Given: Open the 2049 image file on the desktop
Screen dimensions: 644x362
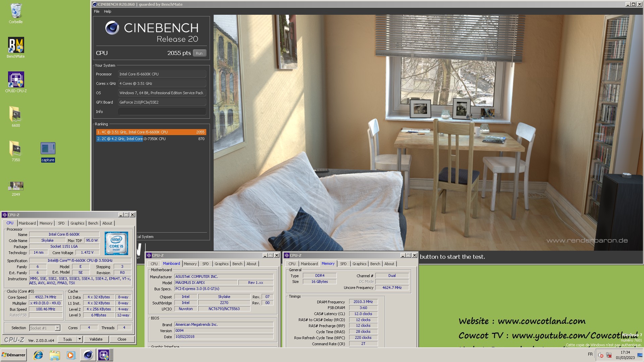Looking at the screenshot, I should pyautogui.click(x=16, y=189).
